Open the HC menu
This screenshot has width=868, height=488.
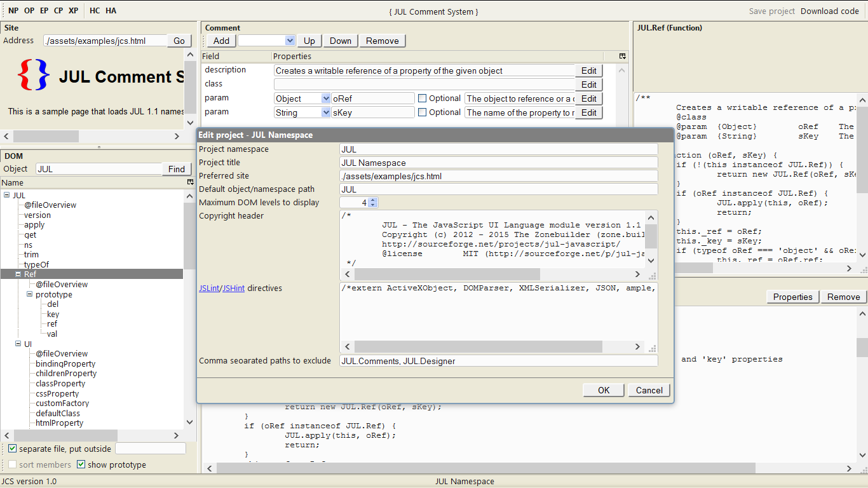point(93,10)
